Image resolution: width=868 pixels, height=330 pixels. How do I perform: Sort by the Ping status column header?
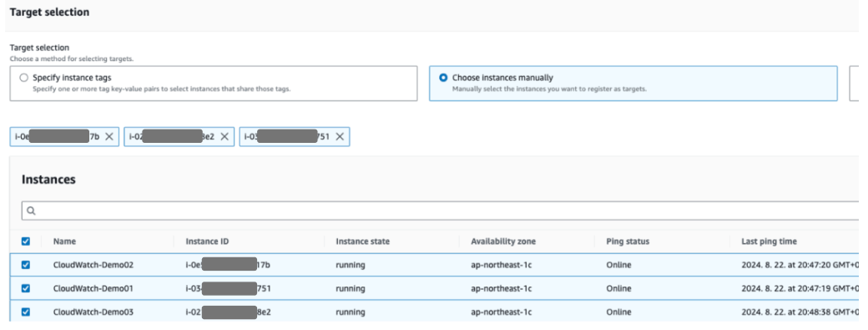[x=628, y=241]
